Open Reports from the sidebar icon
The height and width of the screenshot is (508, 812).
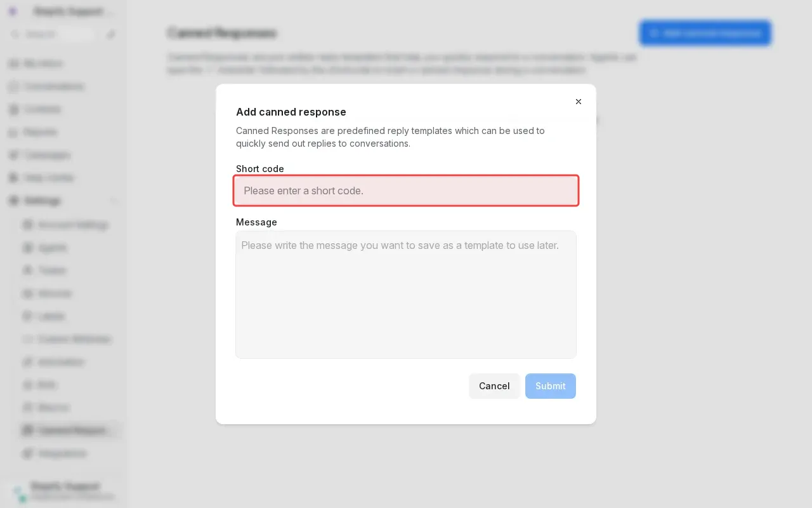[x=14, y=132]
